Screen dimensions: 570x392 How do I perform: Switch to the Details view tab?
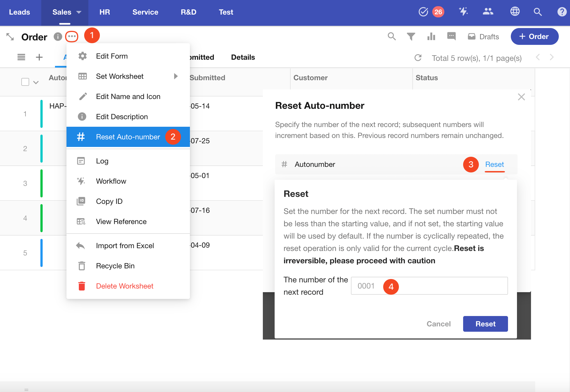(x=243, y=57)
